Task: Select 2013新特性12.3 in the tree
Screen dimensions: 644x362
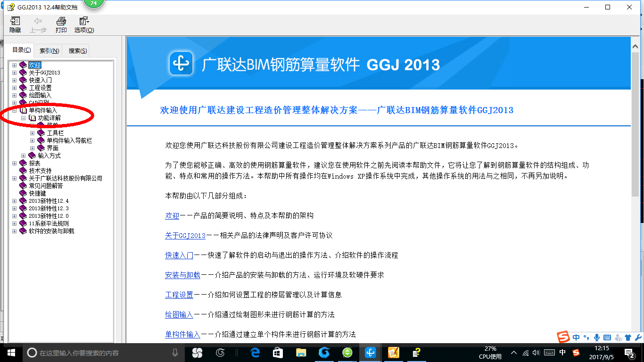Action: (x=49, y=208)
